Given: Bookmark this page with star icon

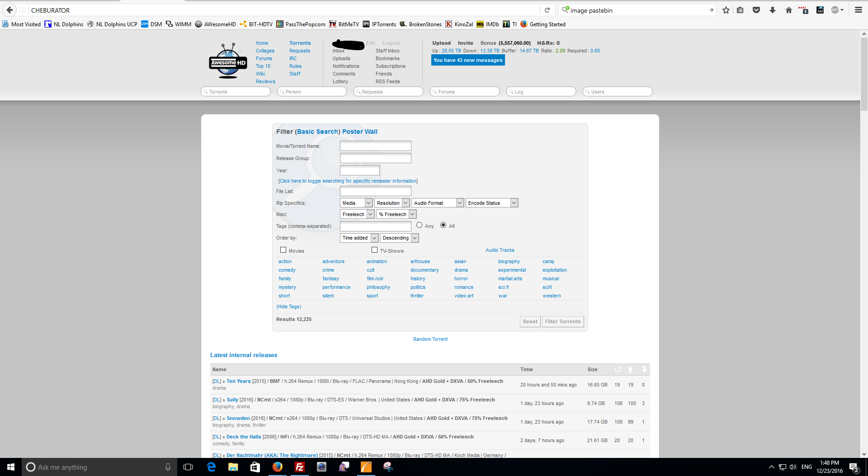Looking at the screenshot, I should [726, 10].
